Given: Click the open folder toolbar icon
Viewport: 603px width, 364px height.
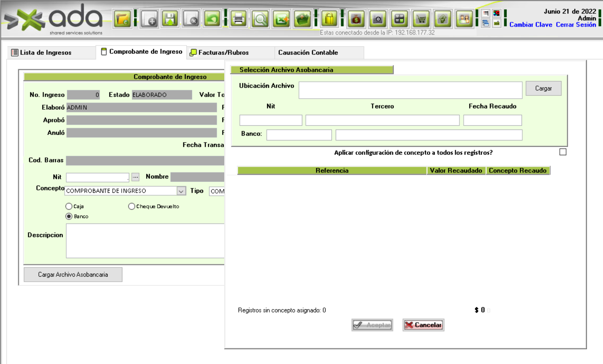Looking at the screenshot, I should 122,19.
